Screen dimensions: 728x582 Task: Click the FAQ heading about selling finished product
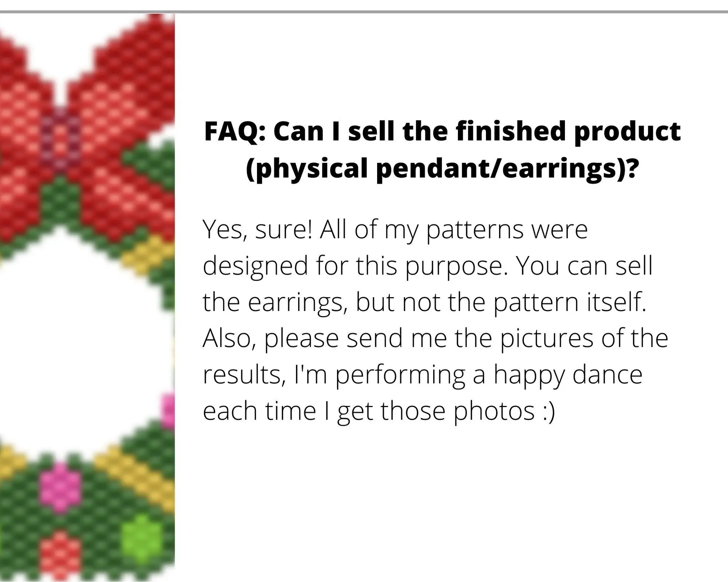pos(442,132)
